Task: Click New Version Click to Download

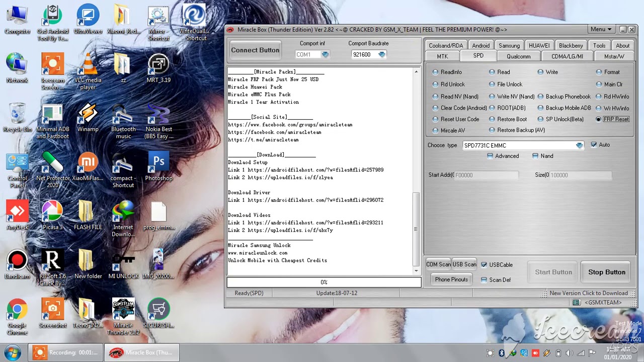Action: 588,293
